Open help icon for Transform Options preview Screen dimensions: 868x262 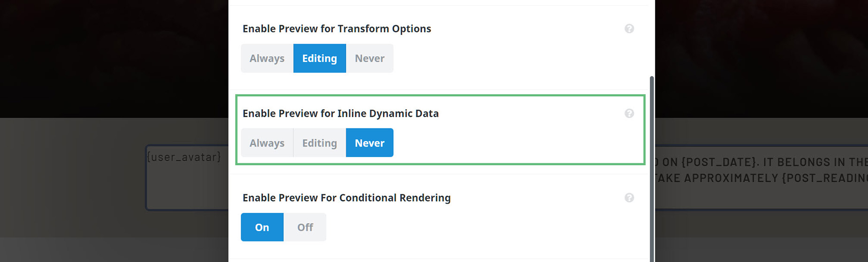629,29
